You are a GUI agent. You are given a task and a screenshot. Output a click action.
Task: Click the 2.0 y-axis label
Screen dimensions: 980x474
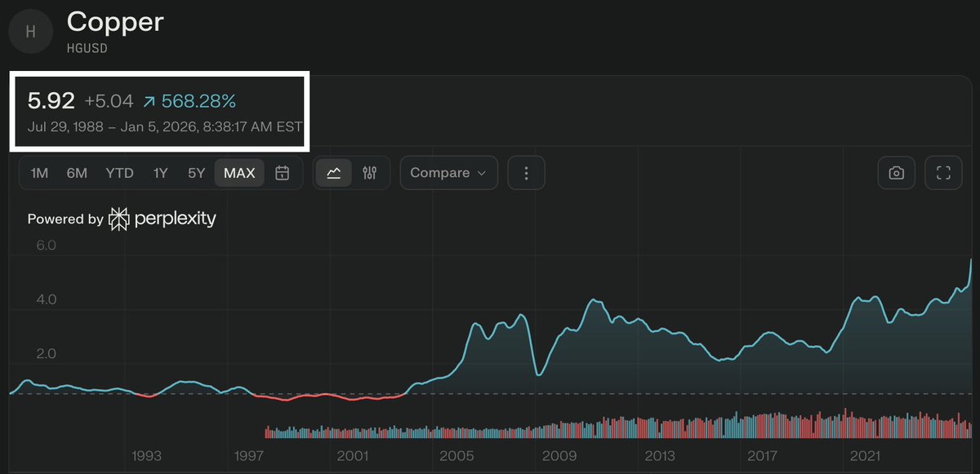pos(46,354)
